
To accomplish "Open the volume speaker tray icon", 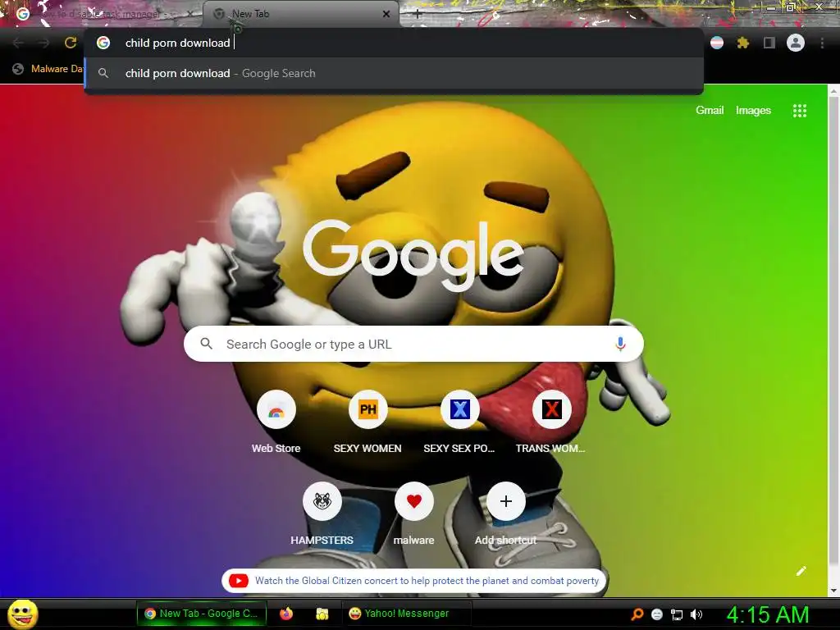I will 696,614.
